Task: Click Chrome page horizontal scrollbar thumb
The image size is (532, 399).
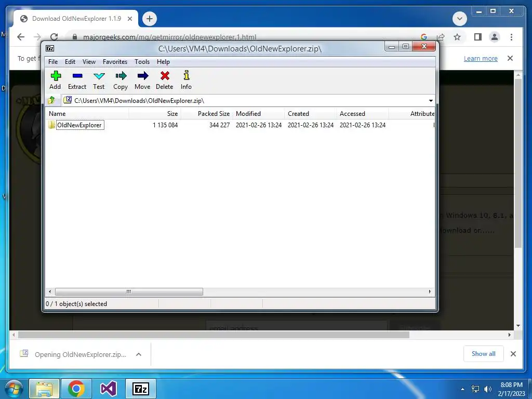Action: click(214, 335)
